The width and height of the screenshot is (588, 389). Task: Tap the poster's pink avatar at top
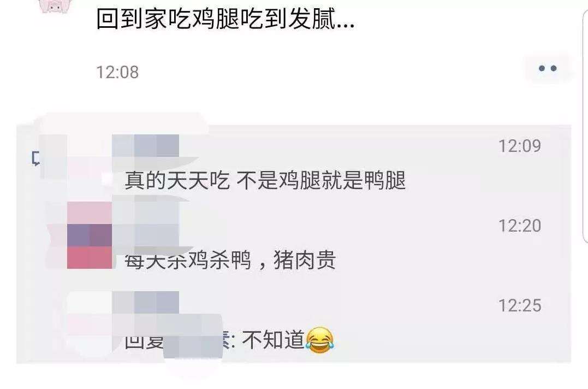click(x=55, y=6)
